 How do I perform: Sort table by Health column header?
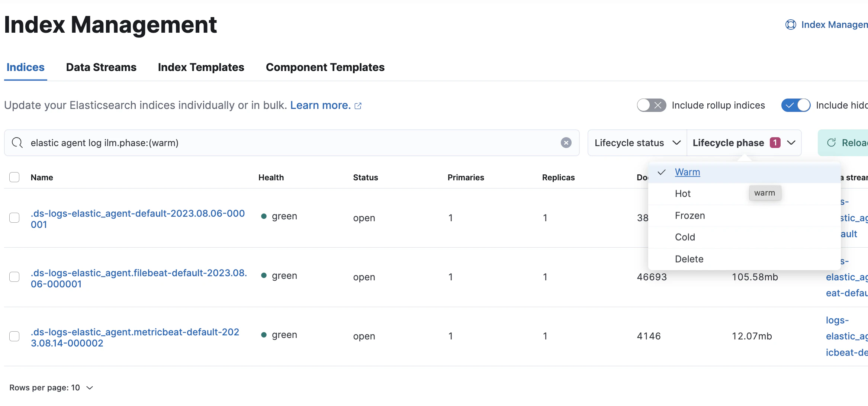(x=271, y=178)
